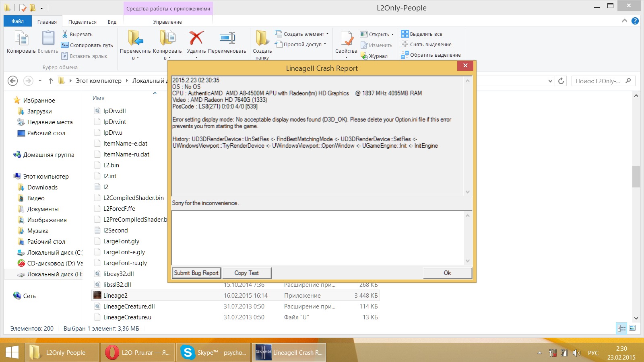Open Windows Start button
The height and width of the screenshot is (362, 644).
point(12,352)
